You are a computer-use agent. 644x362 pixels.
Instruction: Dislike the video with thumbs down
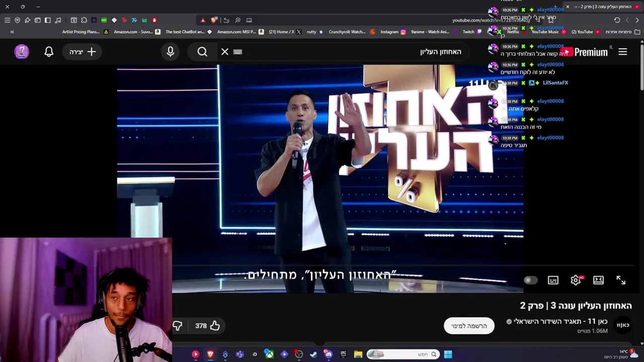[177, 326]
